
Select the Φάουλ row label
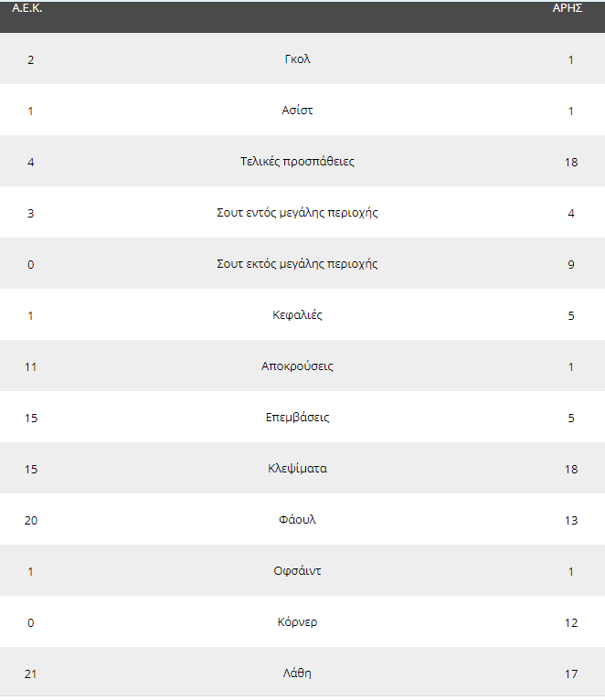[297, 520]
